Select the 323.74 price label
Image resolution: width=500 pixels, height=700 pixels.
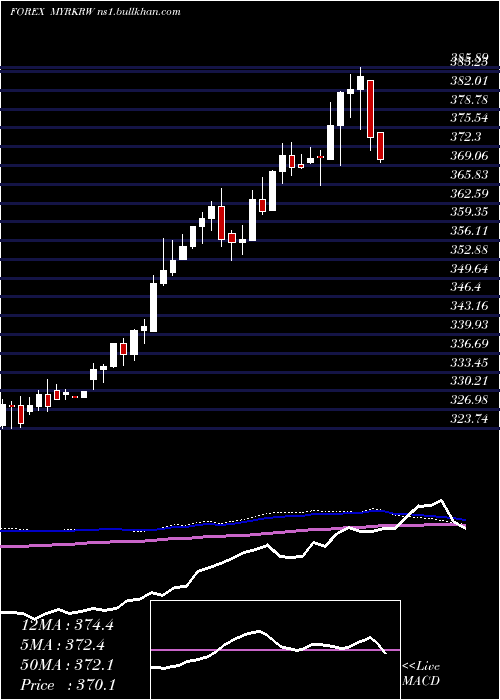coord(468,418)
